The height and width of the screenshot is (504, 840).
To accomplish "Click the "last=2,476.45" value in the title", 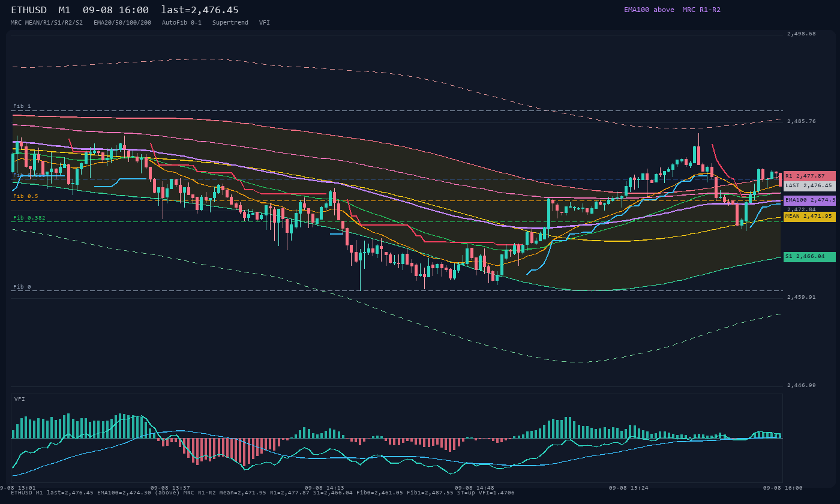I will 200,10.
